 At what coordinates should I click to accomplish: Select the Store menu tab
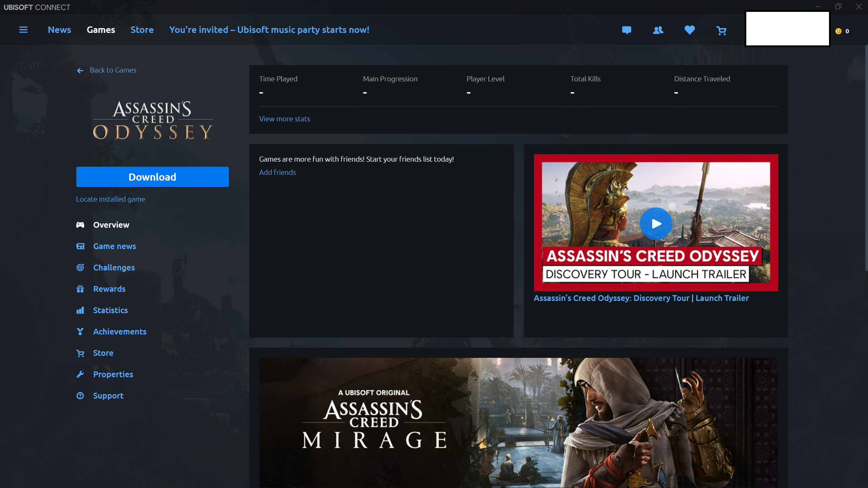[x=142, y=29]
